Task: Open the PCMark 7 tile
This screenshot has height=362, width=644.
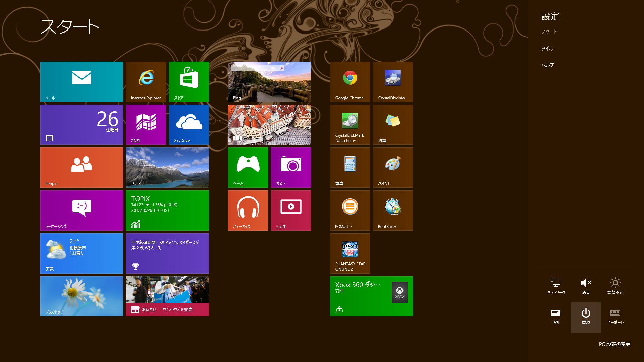Action: (350, 210)
